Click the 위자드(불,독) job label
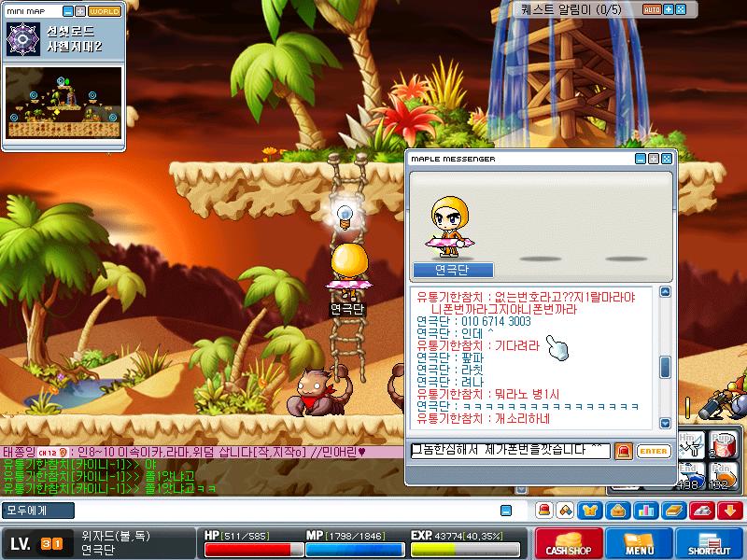Screen dimensions: 747x560 click(x=116, y=536)
